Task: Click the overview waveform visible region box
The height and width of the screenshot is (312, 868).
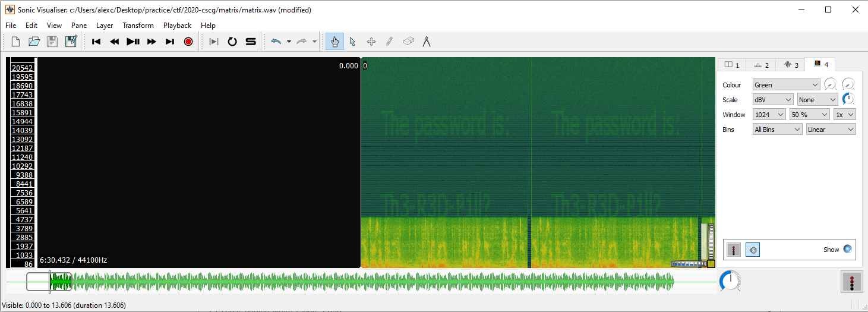Action: pos(49,282)
